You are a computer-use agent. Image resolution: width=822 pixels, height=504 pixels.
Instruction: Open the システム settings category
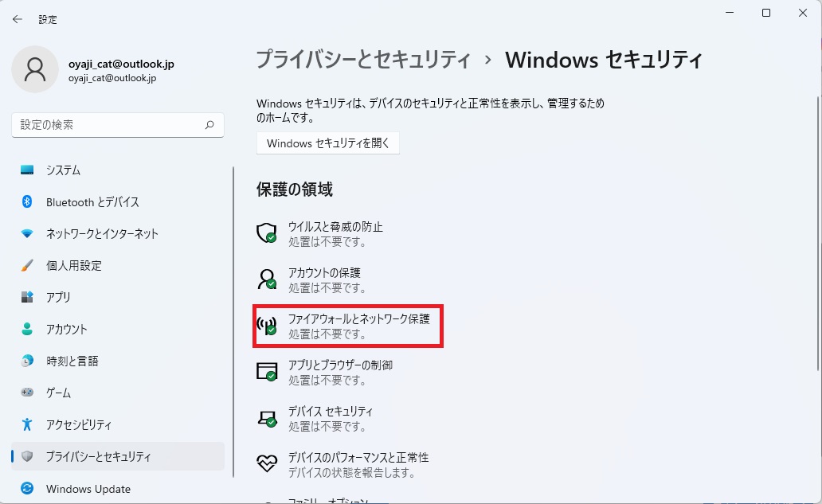[118, 170]
